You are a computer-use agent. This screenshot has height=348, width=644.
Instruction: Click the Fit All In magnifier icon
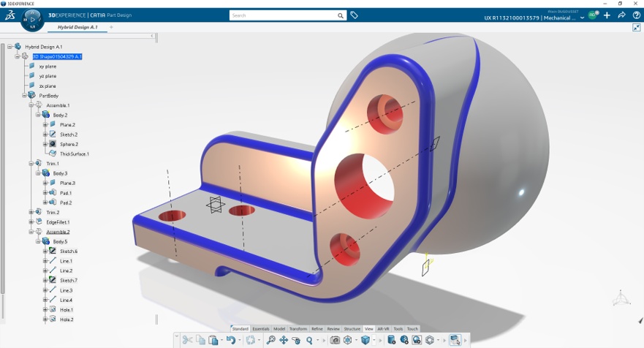[270, 340]
